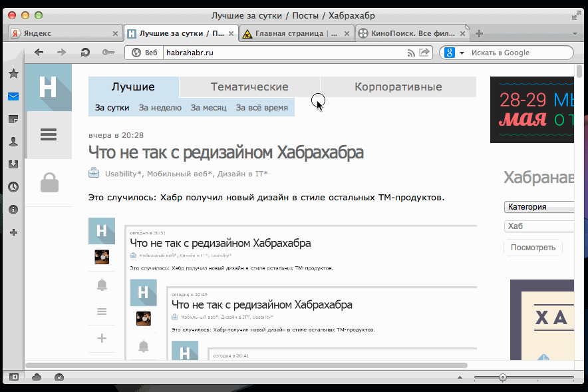This screenshot has height=392, width=588.
Task: Open the Категория dropdown
Action: tap(539, 207)
